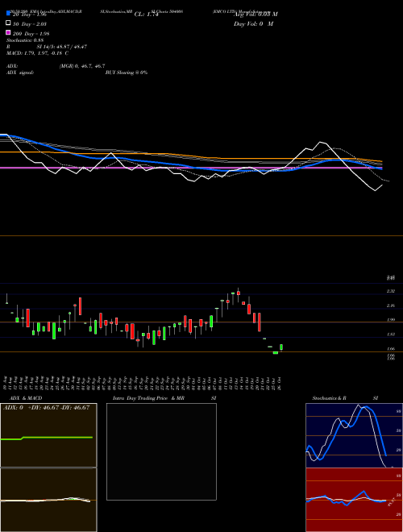Viewport: 403px width, 532px height.
Task: Click the 2.32 price axis label
Action: pos(391,291)
